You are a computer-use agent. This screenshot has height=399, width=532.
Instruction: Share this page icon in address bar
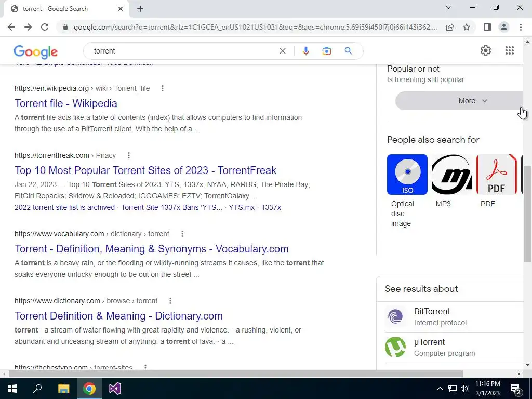point(450,27)
